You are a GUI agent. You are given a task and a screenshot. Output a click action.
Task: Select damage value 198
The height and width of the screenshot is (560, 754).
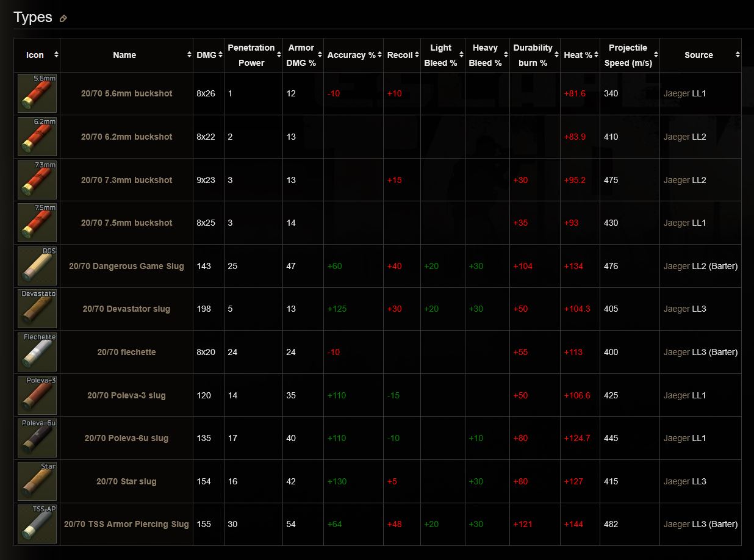[x=204, y=309]
